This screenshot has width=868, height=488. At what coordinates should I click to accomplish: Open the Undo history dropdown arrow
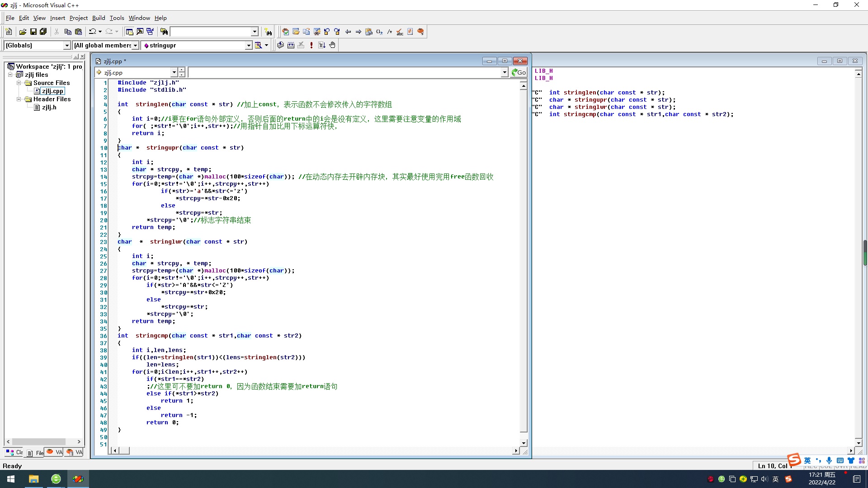pos(100,32)
